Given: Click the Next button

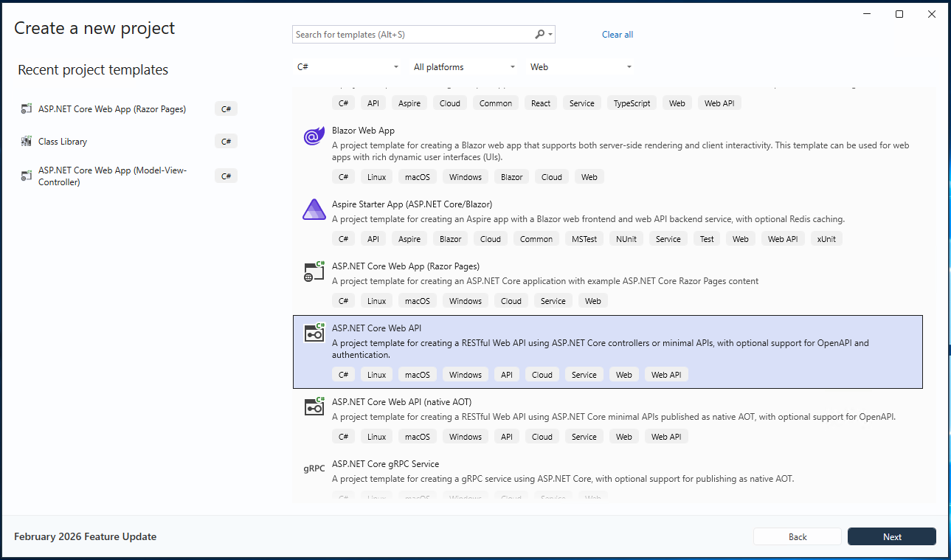Looking at the screenshot, I should click(891, 536).
